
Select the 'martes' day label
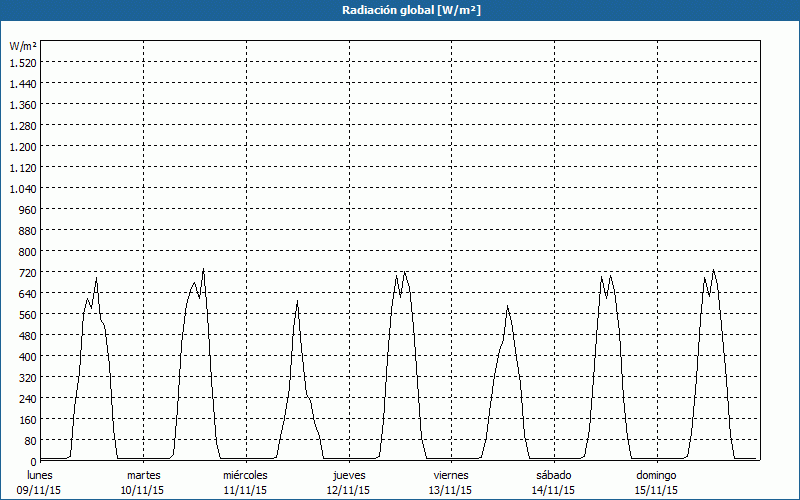point(143,475)
